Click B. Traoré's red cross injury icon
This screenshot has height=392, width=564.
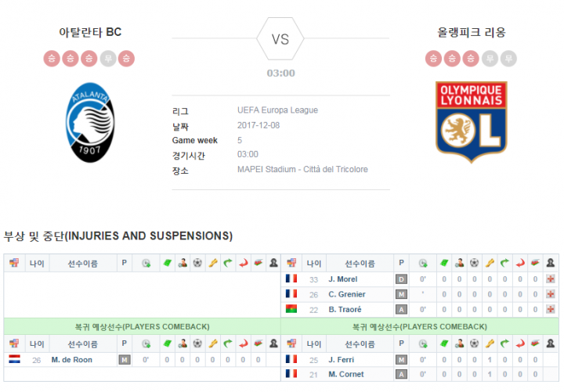coord(551,309)
